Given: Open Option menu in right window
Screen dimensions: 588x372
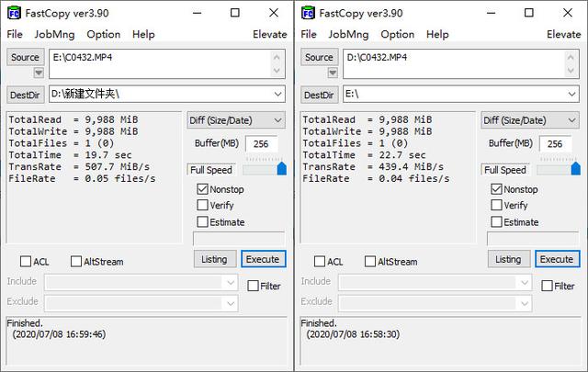Looking at the screenshot, I should point(398,34).
